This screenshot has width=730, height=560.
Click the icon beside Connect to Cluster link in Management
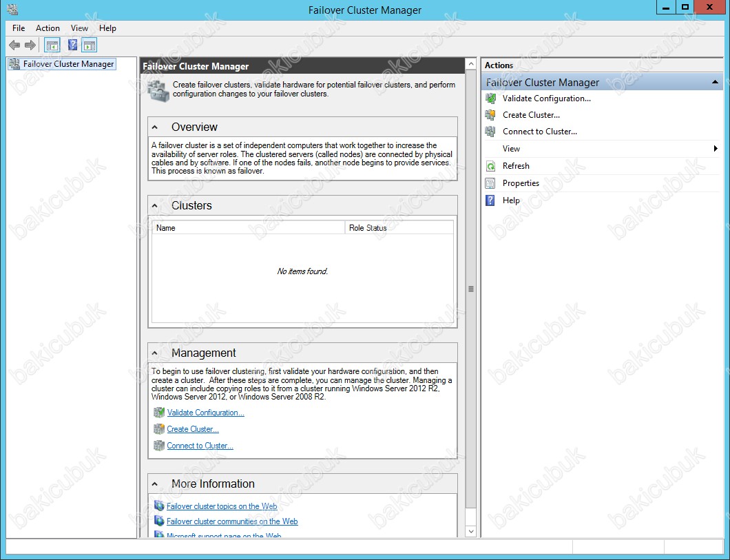[x=159, y=446]
